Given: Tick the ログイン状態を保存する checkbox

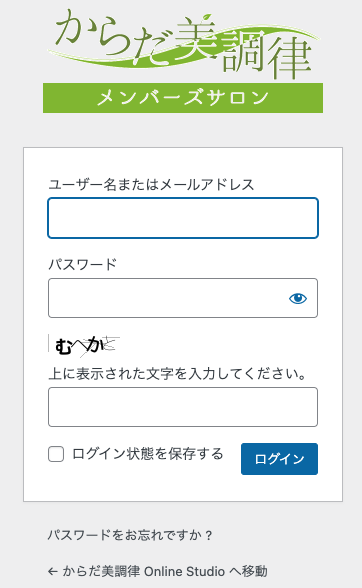Looking at the screenshot, I should (56, 454).
